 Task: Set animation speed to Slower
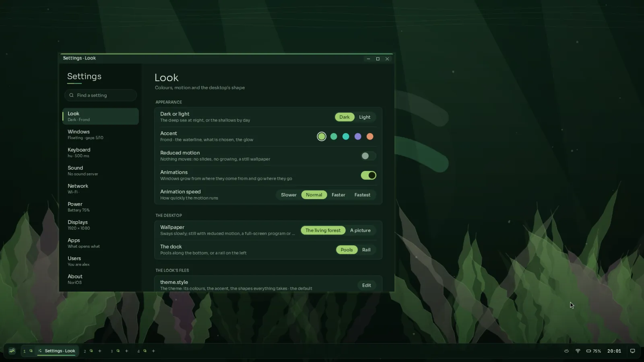[289, 195]
